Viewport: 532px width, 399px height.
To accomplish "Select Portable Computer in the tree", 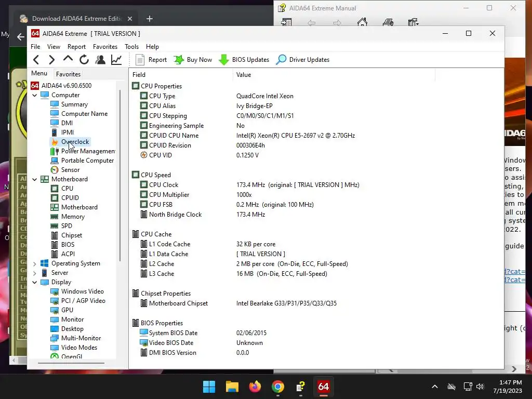I will [x=82, y=161].
